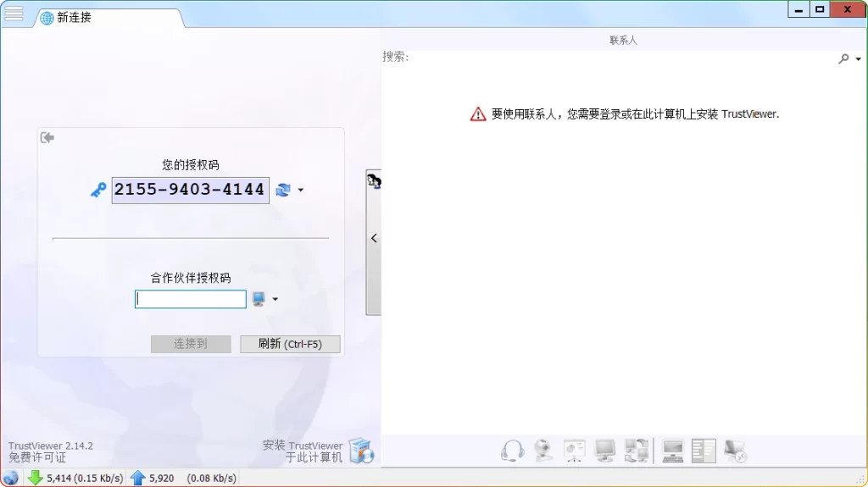Click the computer icon beside the partner code field
Viewport: 868px width, 487px height.
(x=259, y=299)
